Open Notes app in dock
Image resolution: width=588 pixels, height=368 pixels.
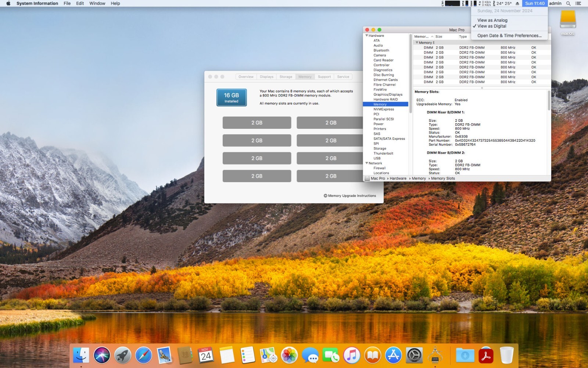tap(227, 355)
